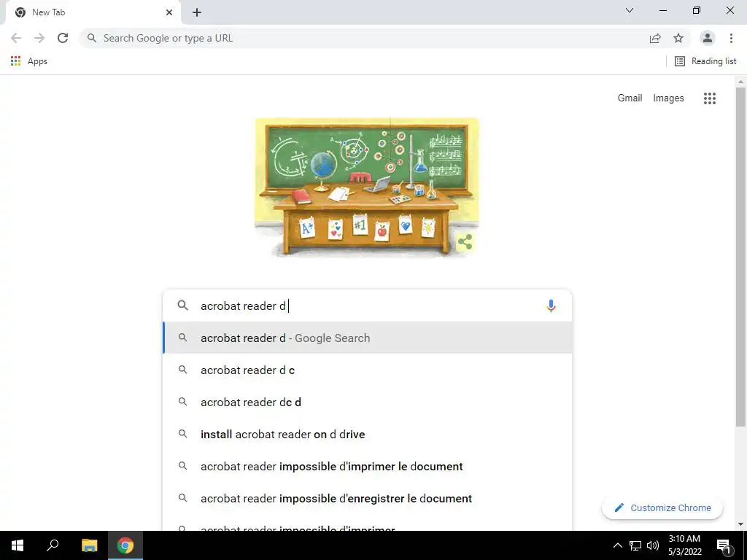The height and width of the screenshot is (560, 747).
Task: Choose the 'acrobat reader d c' suggestion
Action: (368, 370)
